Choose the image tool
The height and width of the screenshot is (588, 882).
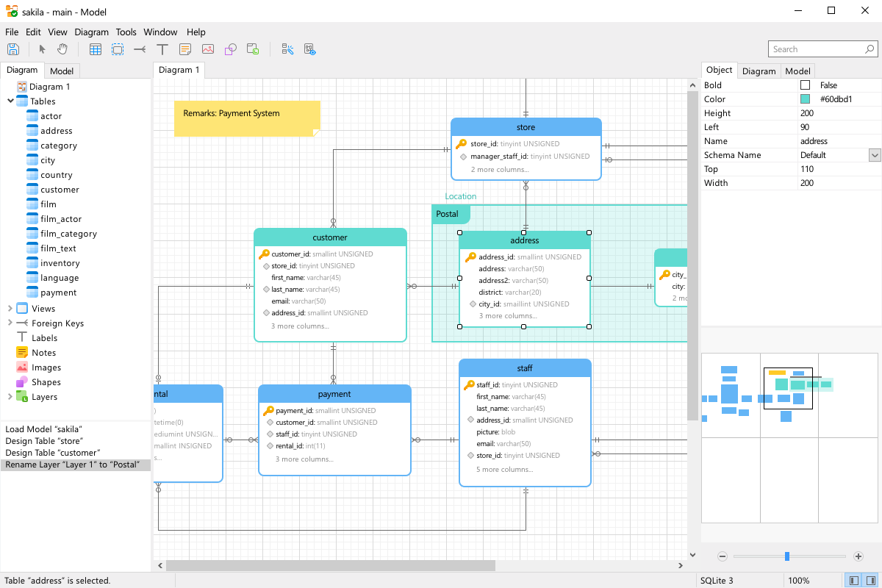(x=208, y=49)
